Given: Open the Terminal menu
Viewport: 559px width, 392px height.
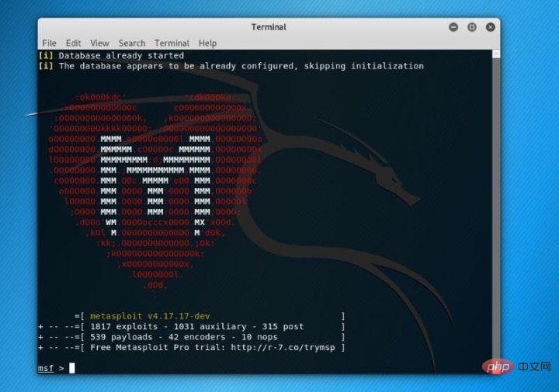Looking at the screenshot, I should pyautogui.click(x=172, y=43).
